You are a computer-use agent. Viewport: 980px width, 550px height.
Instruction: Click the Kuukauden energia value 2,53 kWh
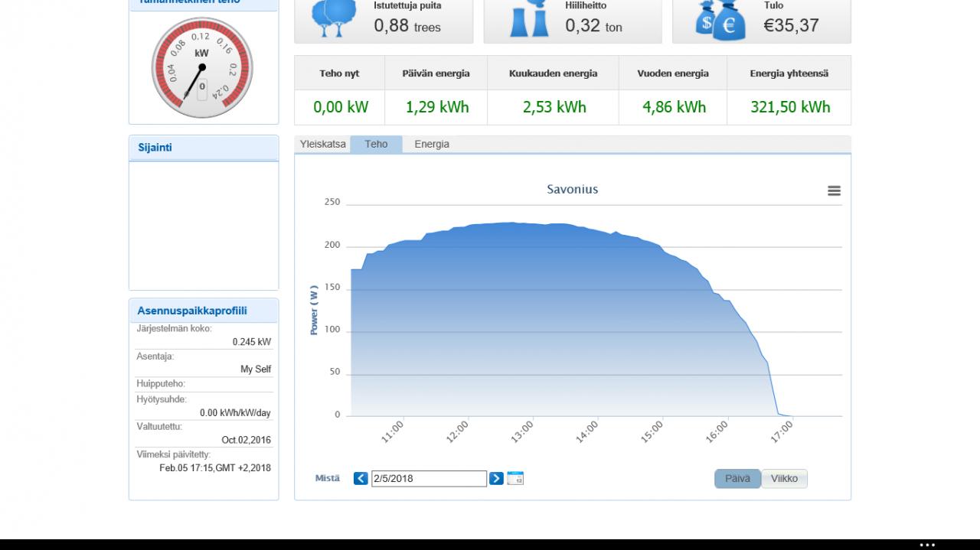(554, 107)
